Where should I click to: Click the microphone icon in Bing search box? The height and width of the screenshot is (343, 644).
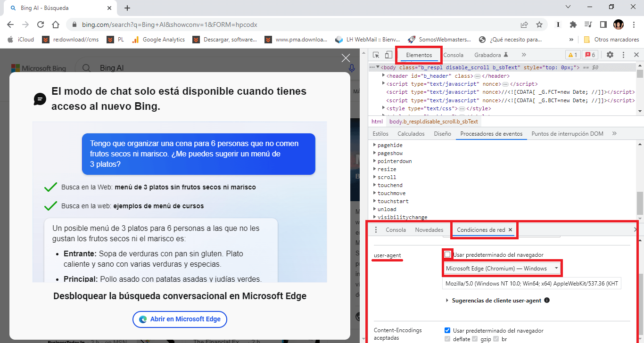pos(352,68)
